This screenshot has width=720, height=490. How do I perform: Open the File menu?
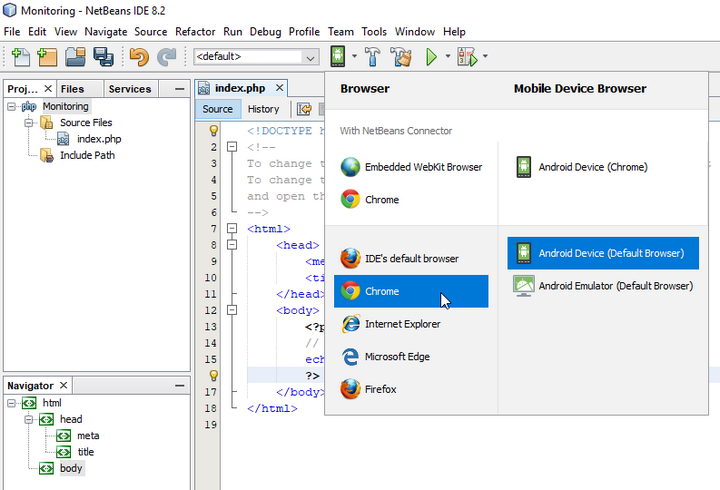point(12,32)
